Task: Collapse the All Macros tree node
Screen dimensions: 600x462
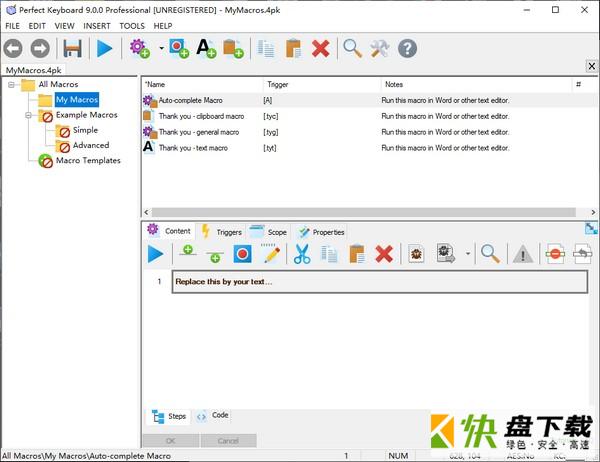Action: click(x=11, y=85)
